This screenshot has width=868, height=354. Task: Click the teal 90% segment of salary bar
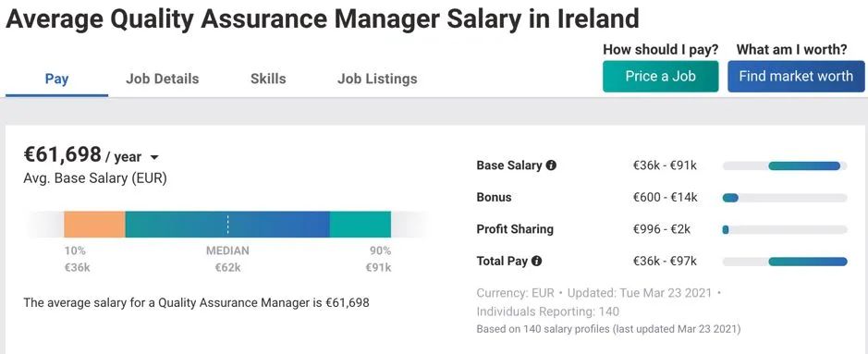pyautogui.click(x=361, y=225)
